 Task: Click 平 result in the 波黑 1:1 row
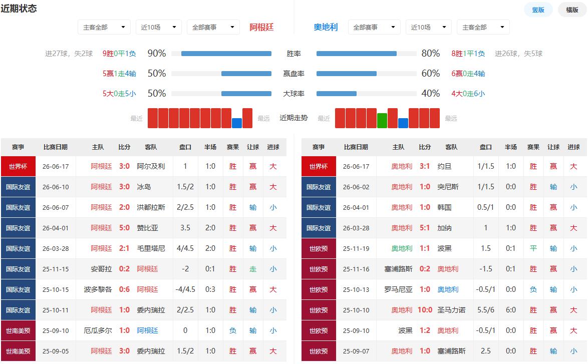pos(533,248)
